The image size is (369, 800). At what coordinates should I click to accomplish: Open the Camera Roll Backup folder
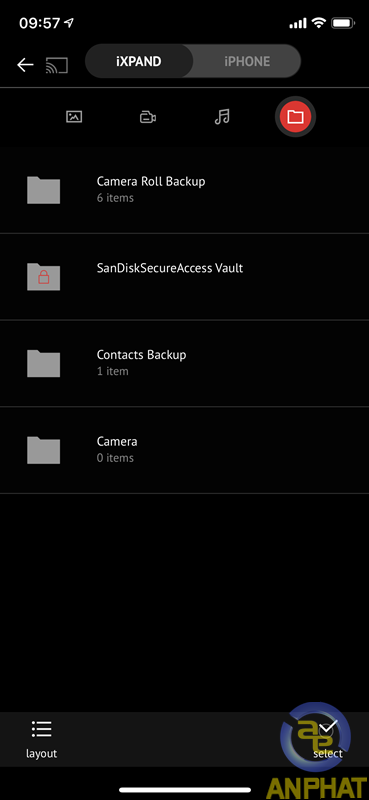(184, 190)
